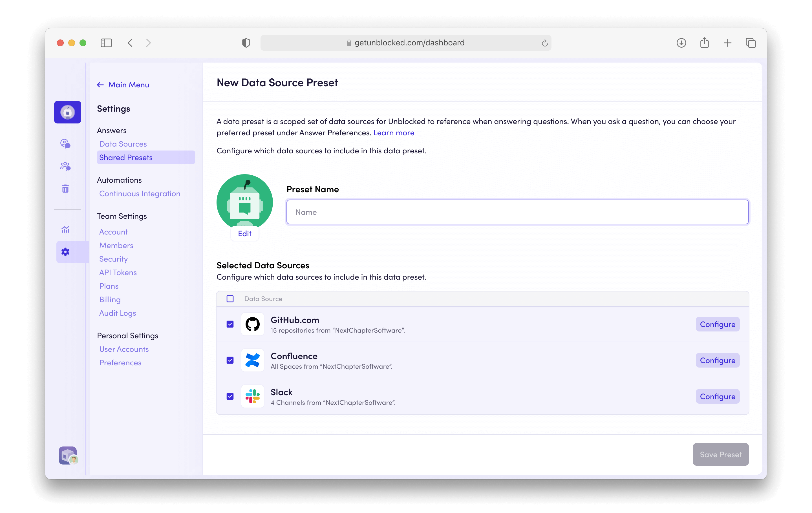Click the team members sidebar icon

coord(65,166)
